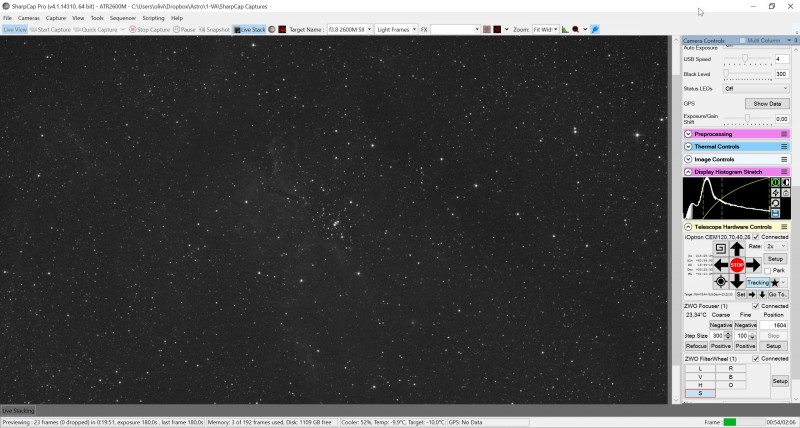The width and height of the screenshot is (800, 428).
Task: Click the magnifier focus tool icon
Action: tap(576, 30)
